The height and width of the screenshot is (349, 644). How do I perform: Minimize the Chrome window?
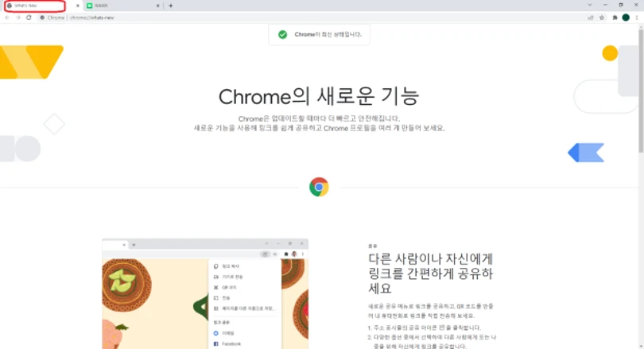click(x=605, y=5)
